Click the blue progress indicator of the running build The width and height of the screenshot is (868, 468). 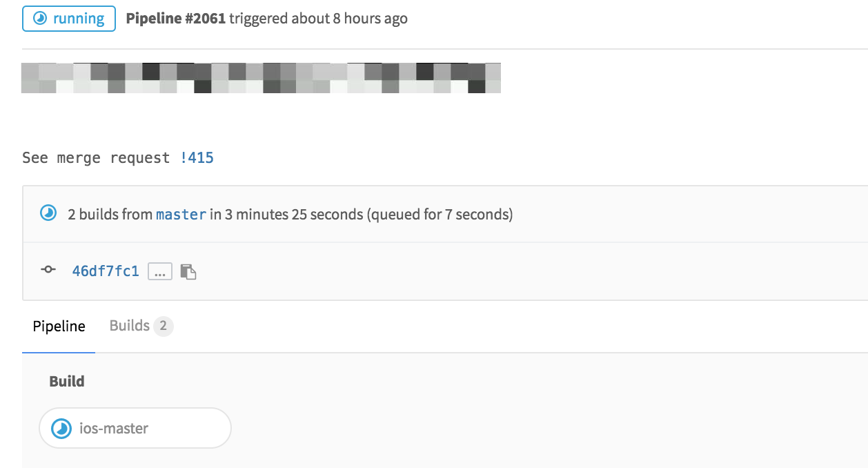click(63, 428)
